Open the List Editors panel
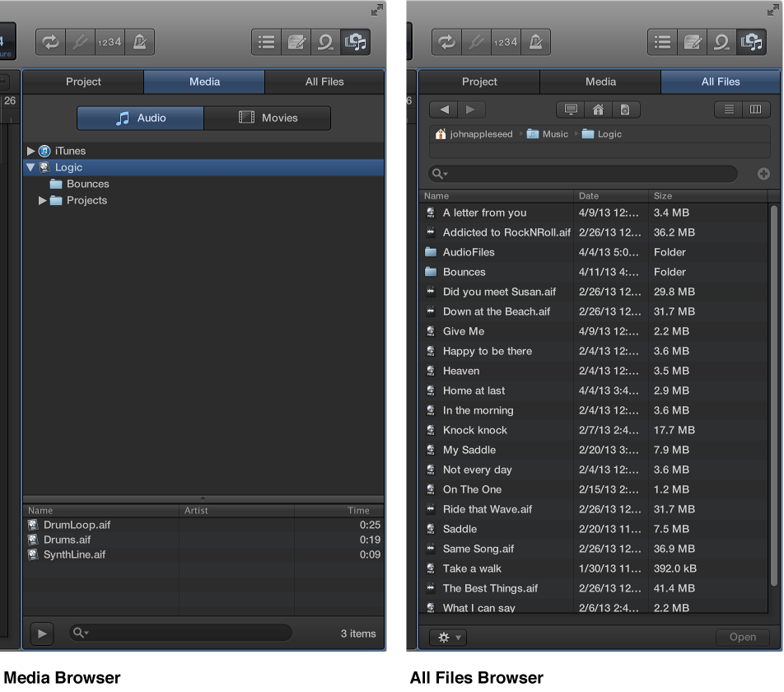Image resolution: width=784 pixels, height=692 pixels. coord(266,42)
